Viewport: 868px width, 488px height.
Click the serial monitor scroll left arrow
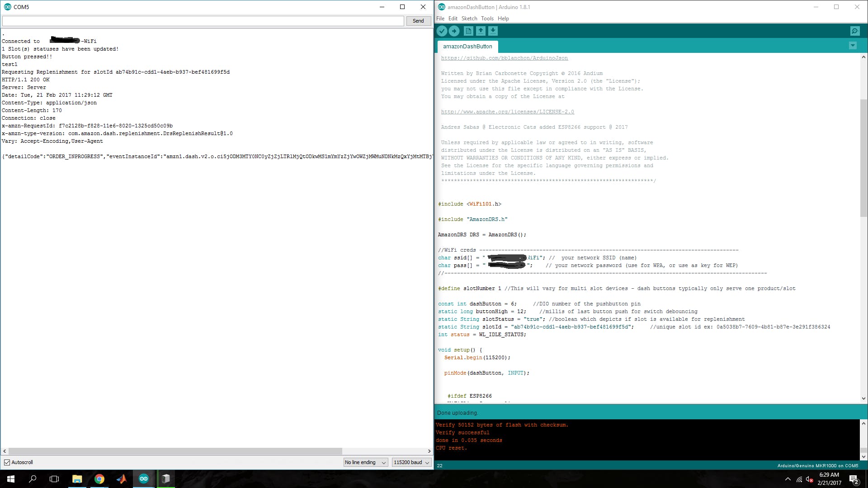5,451
